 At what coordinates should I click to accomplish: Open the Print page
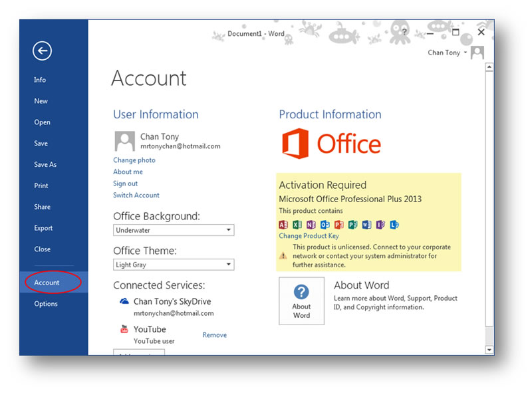(x=41, y=186)
